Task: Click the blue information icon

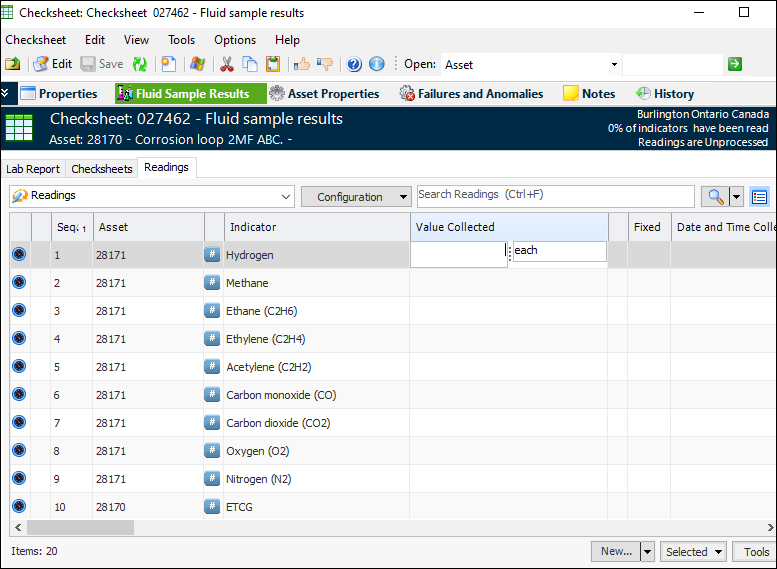Action: [377, 64]
